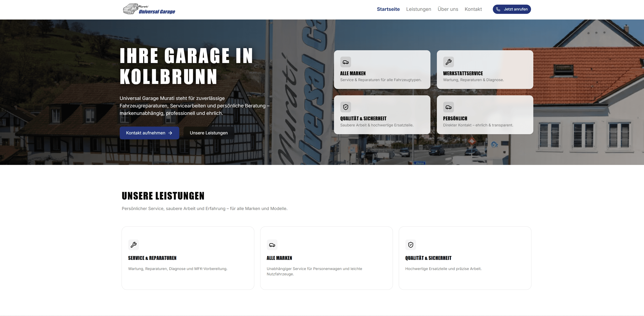The width and height of the screenshot is (644, 316).
Task: Select the car icon on the Alle Marken card
Action: click(x=346, y=62)
